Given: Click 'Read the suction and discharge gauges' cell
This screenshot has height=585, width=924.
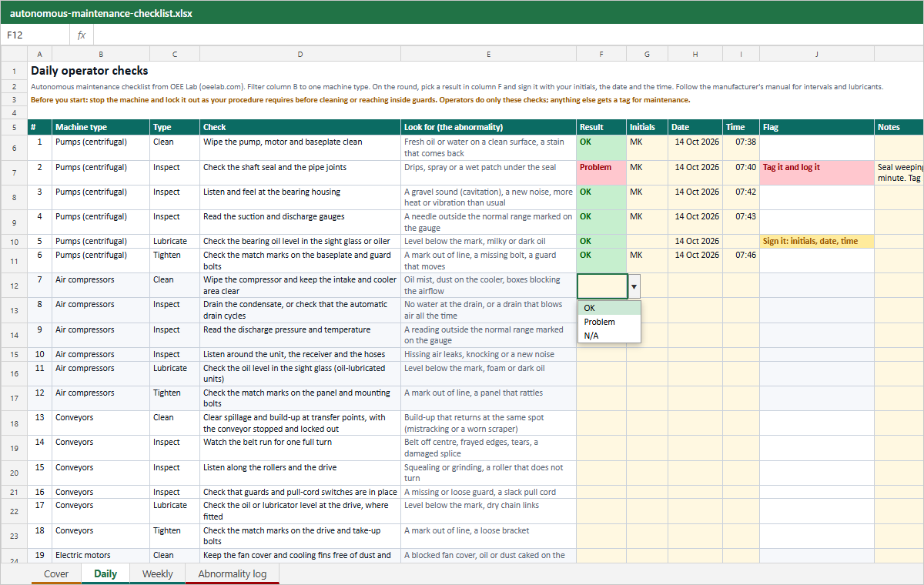Looking at the screenshot, I should (x=300, y=222).
